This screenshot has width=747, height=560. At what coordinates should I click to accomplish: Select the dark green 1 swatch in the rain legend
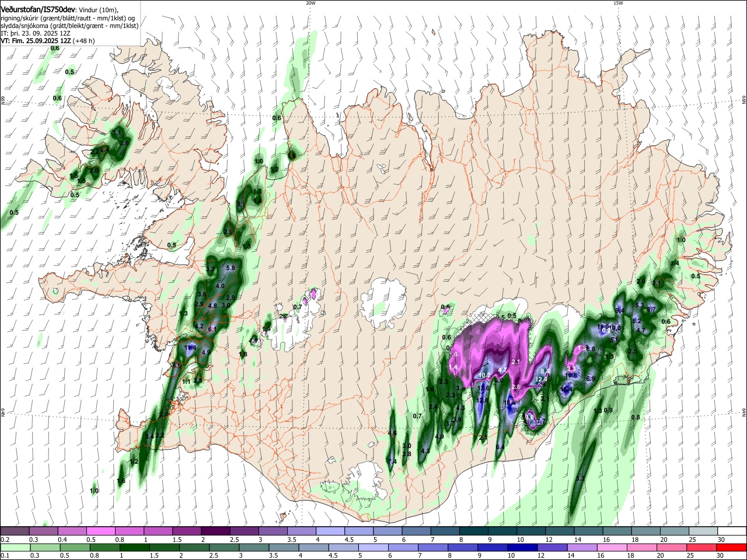134,547
